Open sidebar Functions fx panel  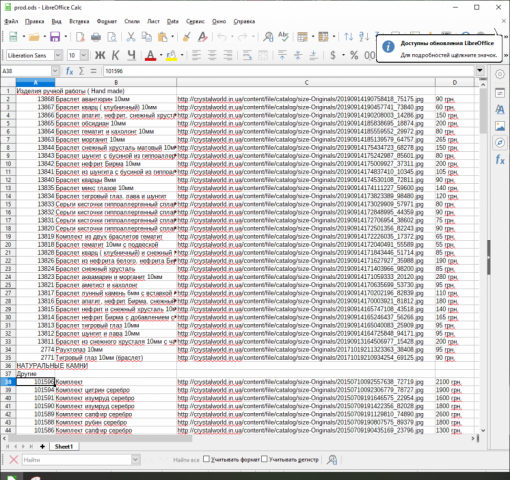click(x=500, y=159)
